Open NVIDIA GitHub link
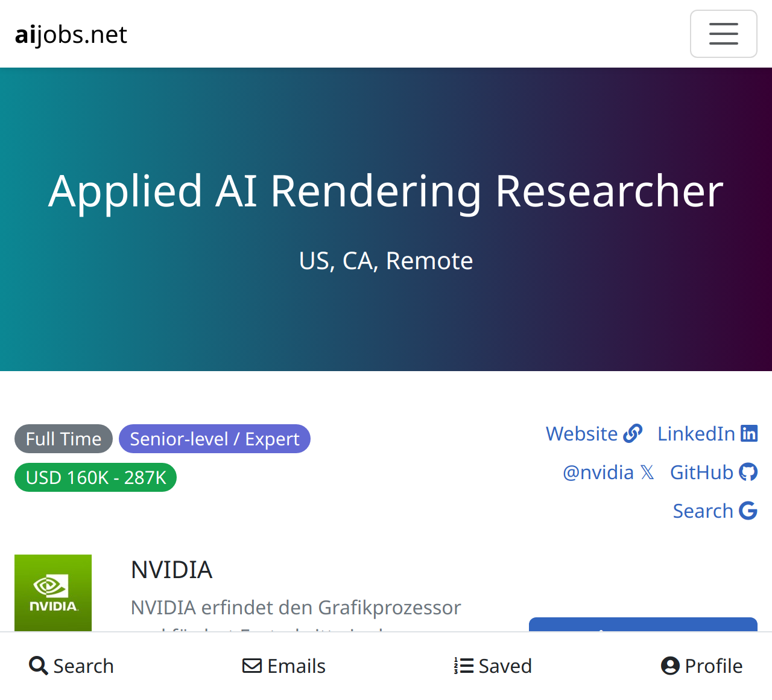Image resolution: width=772 pixels, height=700 pixels. click(713, 472)
